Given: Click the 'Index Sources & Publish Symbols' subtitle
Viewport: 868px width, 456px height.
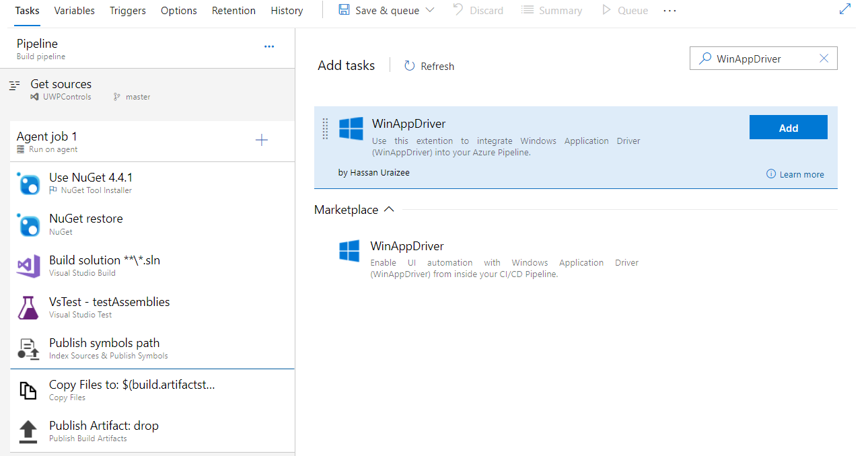Looking at the screenshot, I should point(108,356).
